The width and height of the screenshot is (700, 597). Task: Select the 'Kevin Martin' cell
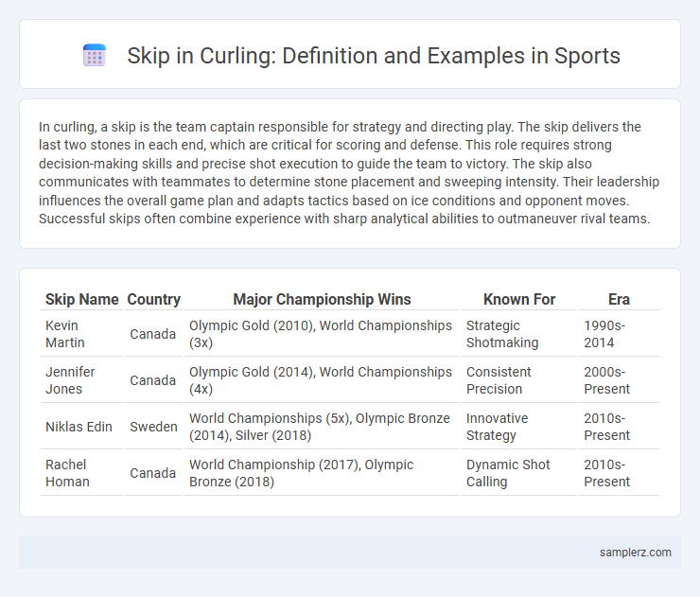click(81, 334)
